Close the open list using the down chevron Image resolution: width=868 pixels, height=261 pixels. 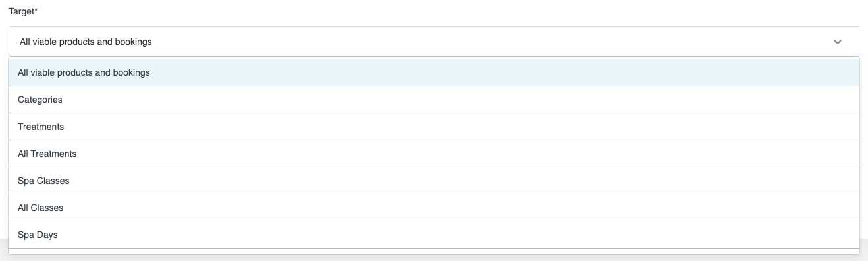(838, 42)
